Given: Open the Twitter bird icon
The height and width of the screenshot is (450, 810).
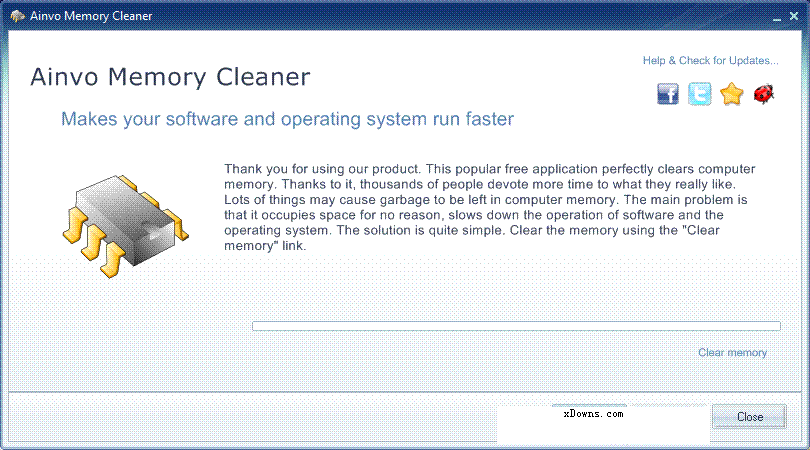Looking at the screenshot, I should pos(700,95).
